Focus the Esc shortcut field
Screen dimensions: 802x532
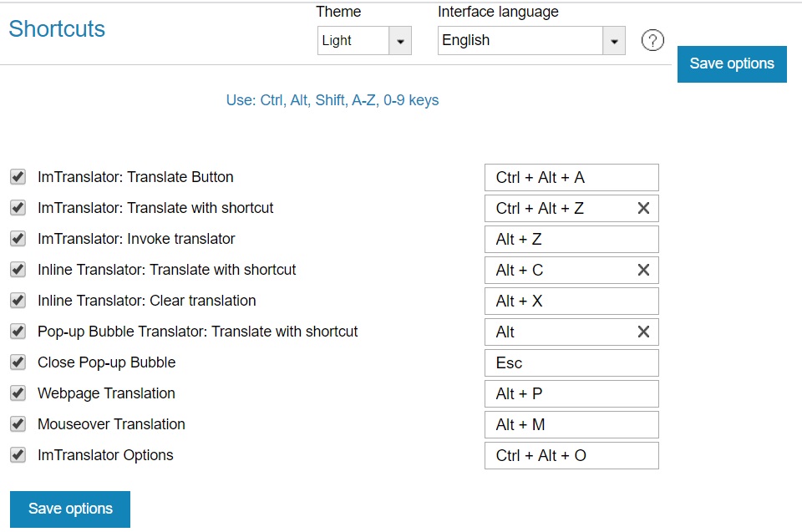[x=571, y=363]
